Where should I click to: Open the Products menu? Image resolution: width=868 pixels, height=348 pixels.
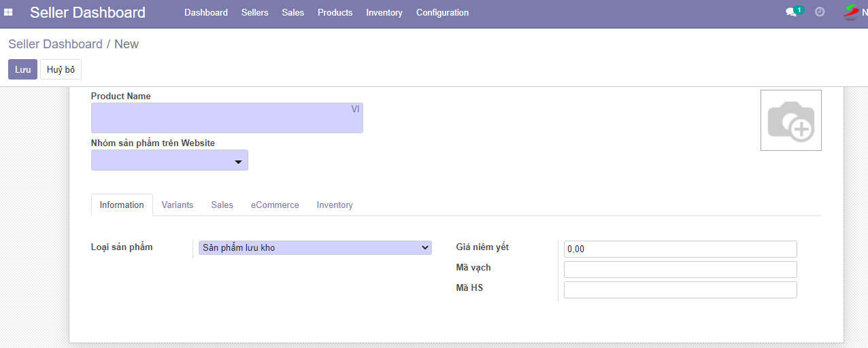[335, 13]
